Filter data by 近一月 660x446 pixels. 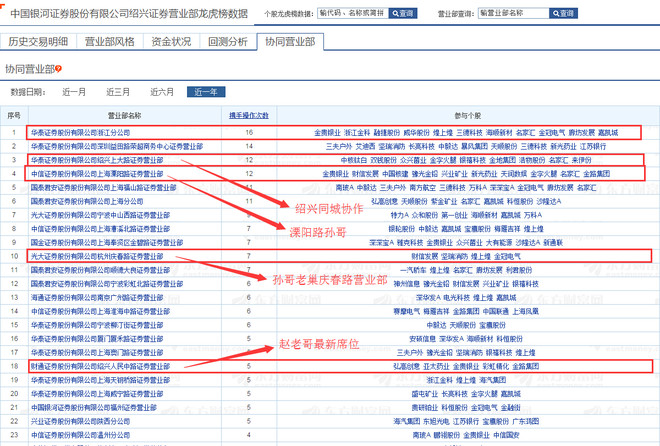[x=74, y=92]
